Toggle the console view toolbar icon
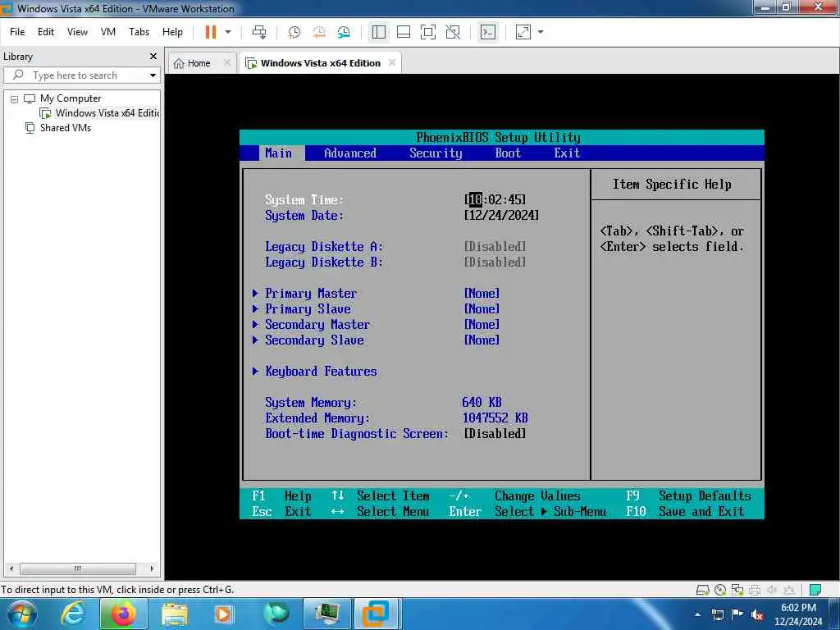This screenshot has width=840, height=630. (487, 32)
